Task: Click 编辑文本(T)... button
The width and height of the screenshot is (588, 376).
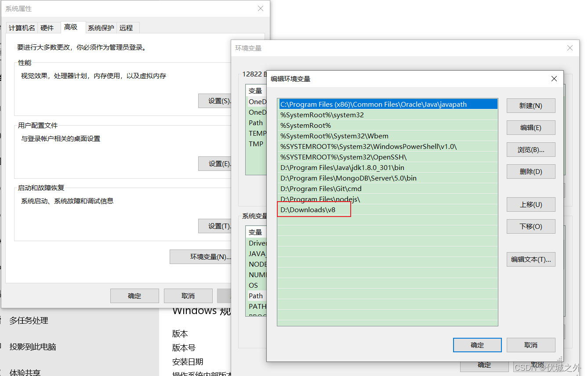Action: click(531, 260)
